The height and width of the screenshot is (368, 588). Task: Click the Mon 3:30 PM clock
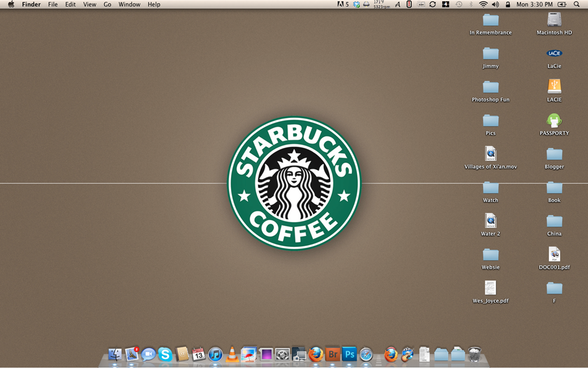point(534,5)
